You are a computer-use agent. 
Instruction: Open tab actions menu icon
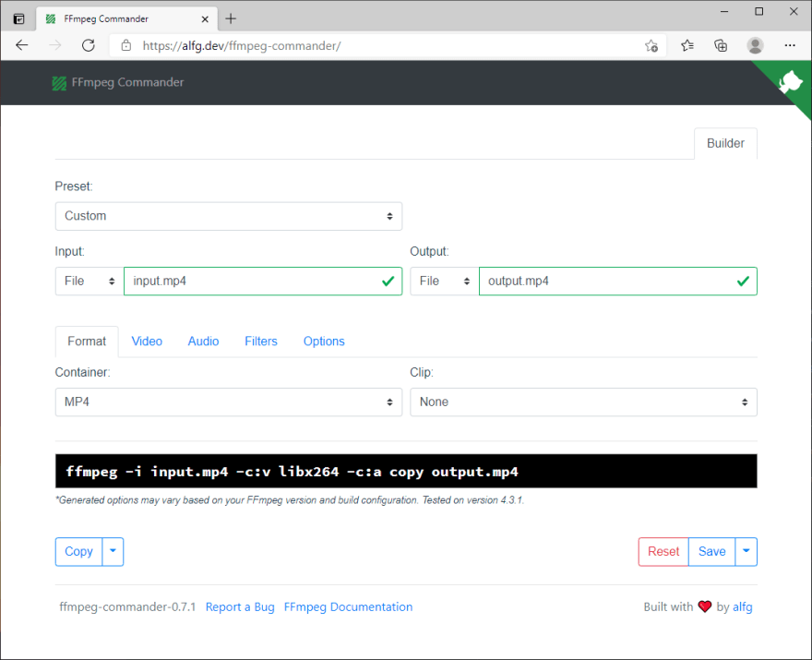tap(18, 19)
